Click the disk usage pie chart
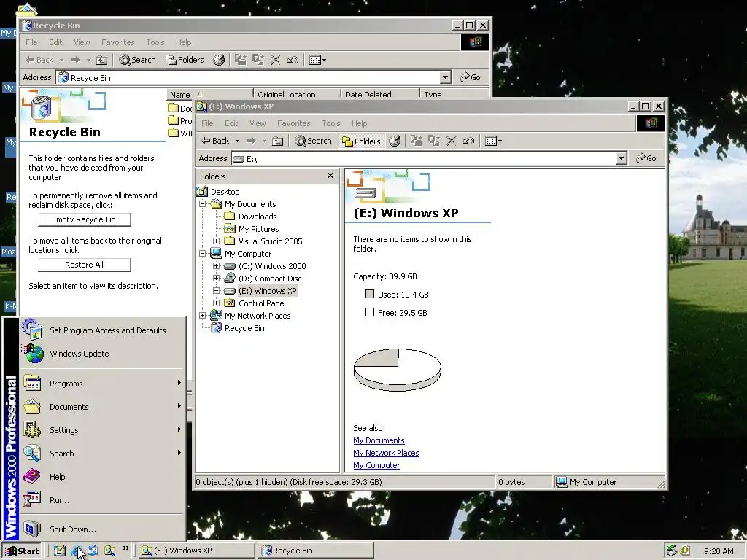The width and height of the screenshot is (747, 560). point(398,370)
